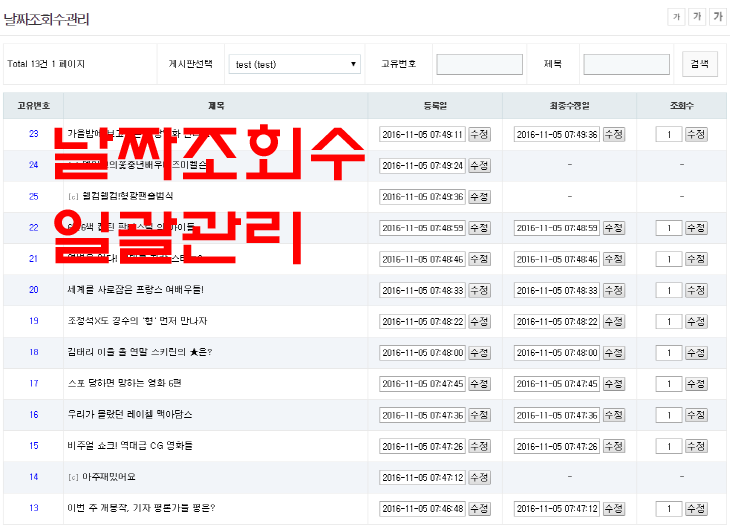Click the smallest font size '가' icon
The width and height of the screenshot is (730, 528).
[x=677, y=17]
